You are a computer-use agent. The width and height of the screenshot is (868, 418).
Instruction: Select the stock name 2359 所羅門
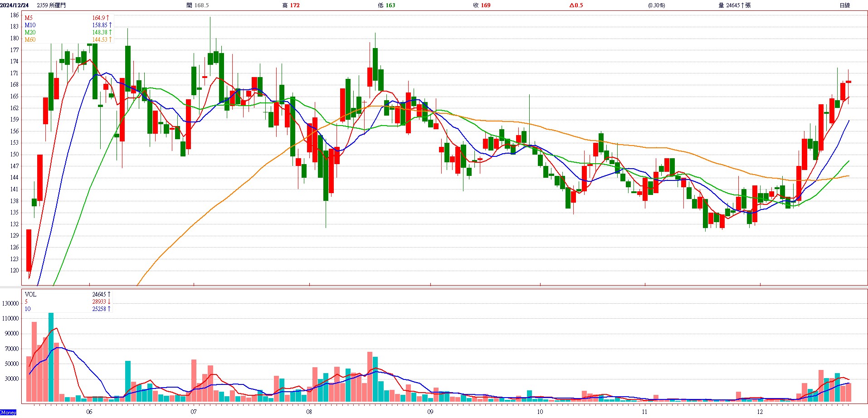pos(51,5)
